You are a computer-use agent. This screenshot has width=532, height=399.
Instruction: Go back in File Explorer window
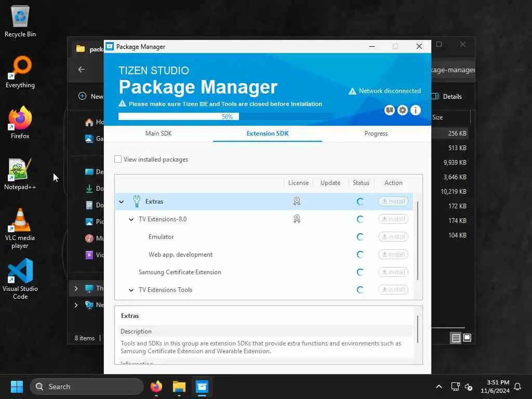click(82, 70)
